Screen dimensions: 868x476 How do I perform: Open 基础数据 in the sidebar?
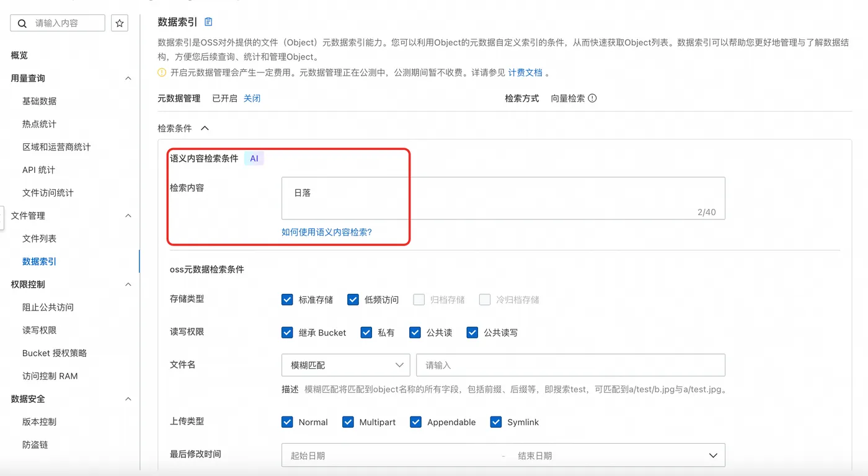pyautogui.click(x=39, y=101)
